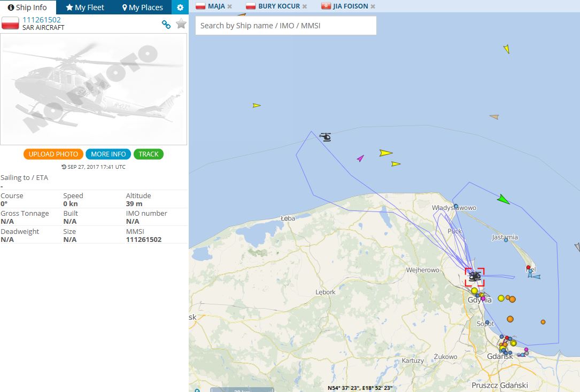Close the BURY KOCUR tab
580x392 pixels.
click(x=305, y=6)
